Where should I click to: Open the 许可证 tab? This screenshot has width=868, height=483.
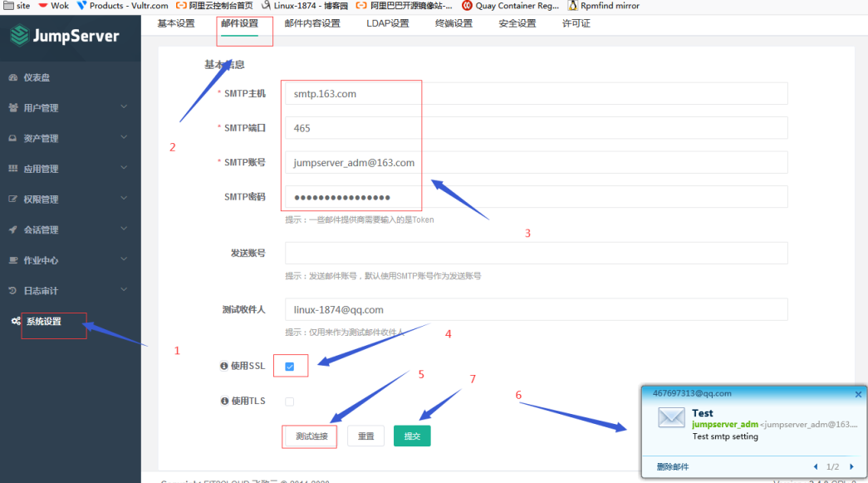click(576, 23)
